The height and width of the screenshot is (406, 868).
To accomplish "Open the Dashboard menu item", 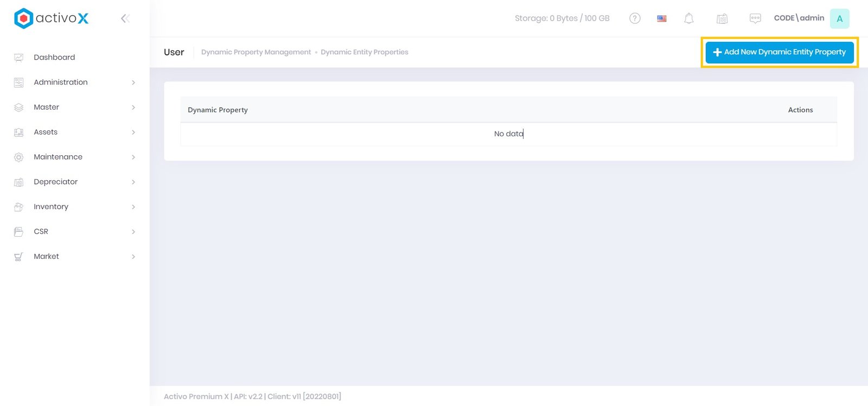I will [x=54, y=58].
